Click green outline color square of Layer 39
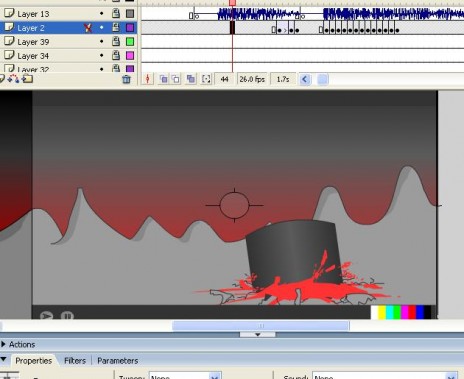 pos(130,42)
